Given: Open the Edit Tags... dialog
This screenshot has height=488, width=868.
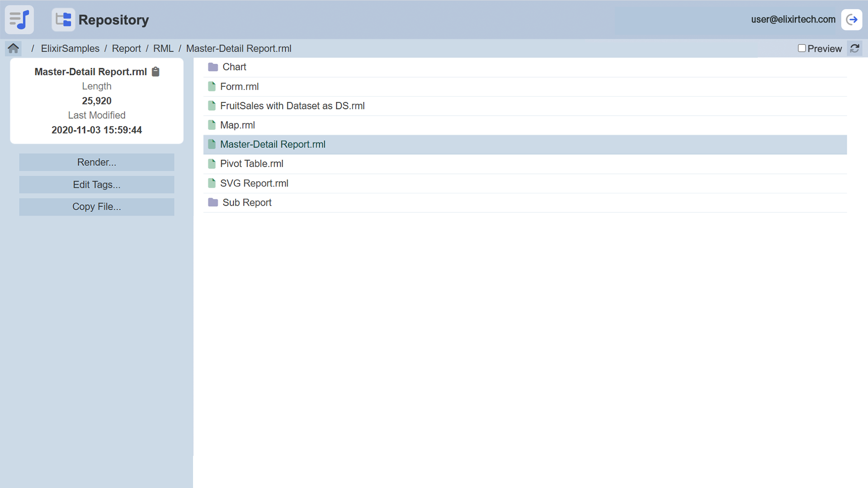Looking at the screenshot, I should 97,185.
